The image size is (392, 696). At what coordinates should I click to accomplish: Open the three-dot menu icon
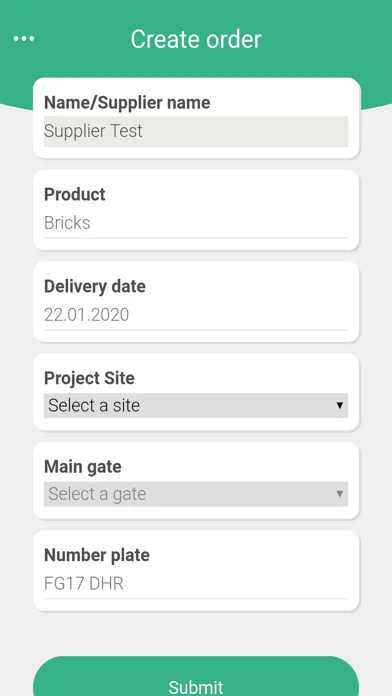click(24, 39)
